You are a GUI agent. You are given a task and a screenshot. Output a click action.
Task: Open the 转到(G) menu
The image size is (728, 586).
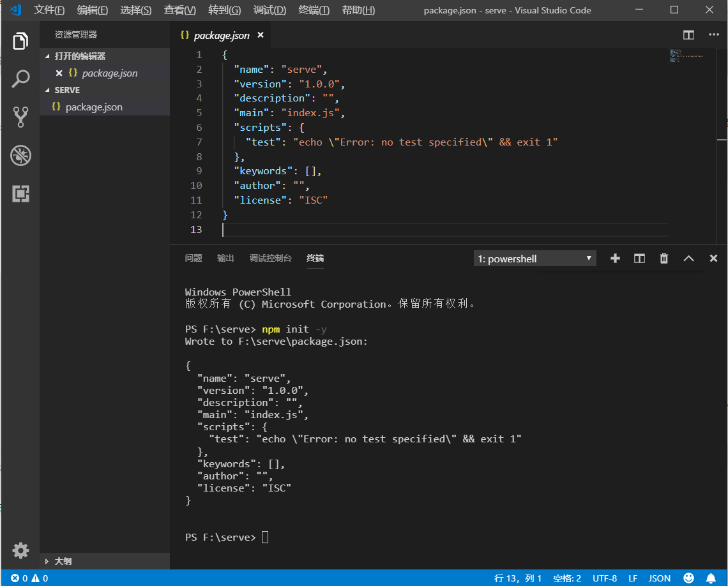click(224, 10)
